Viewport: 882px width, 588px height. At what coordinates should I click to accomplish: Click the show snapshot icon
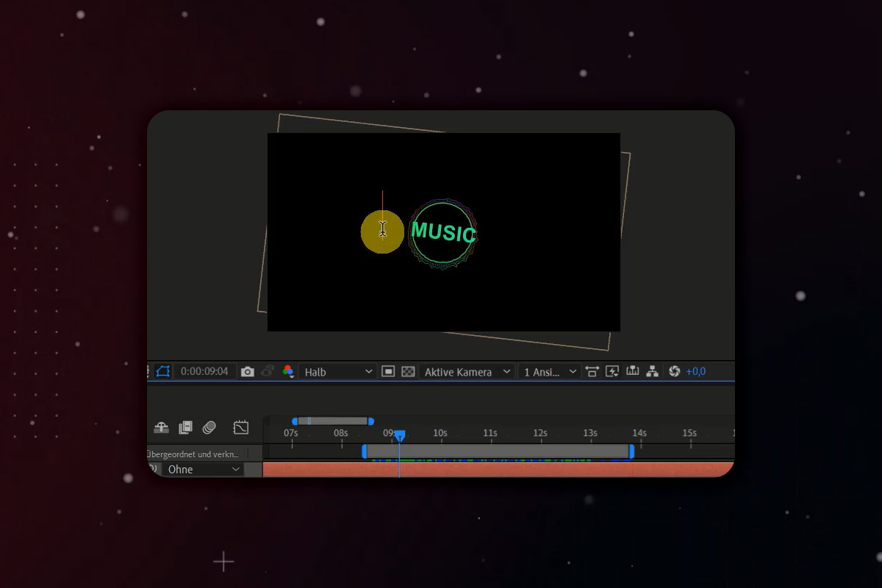click(x=268, y=372)
